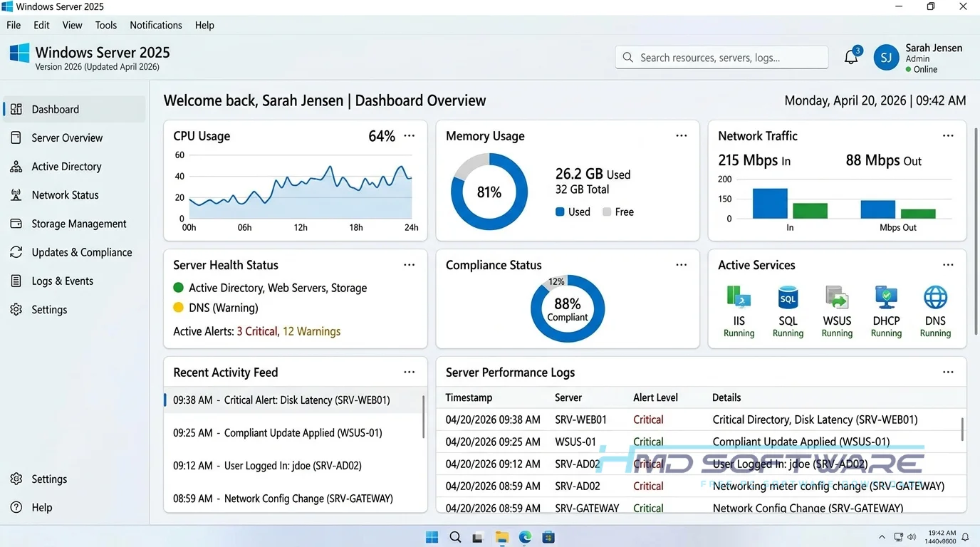The width and height of the screenshot is (980, 547).
Task: Select the WSUS service icon
Action: 837,297
